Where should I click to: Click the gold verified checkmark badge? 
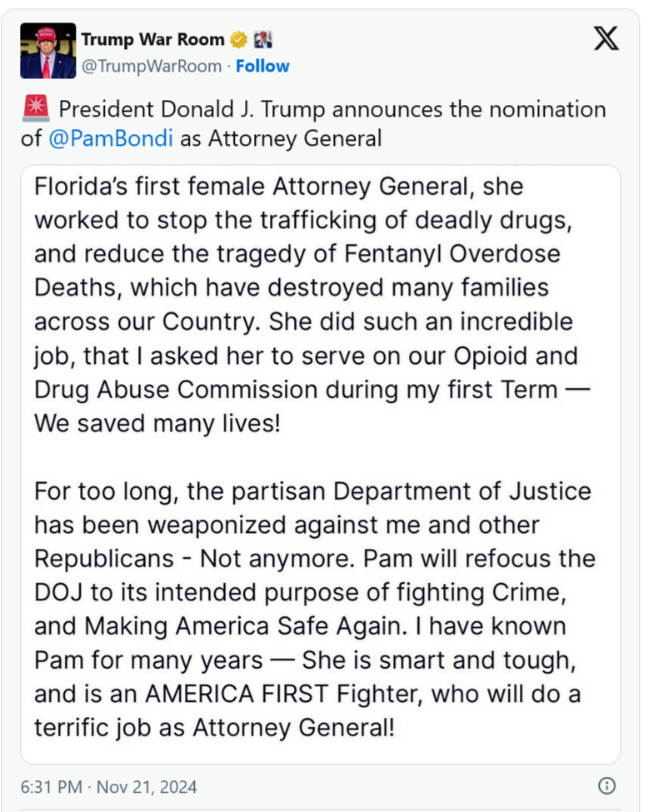click(x=239, y=39)
